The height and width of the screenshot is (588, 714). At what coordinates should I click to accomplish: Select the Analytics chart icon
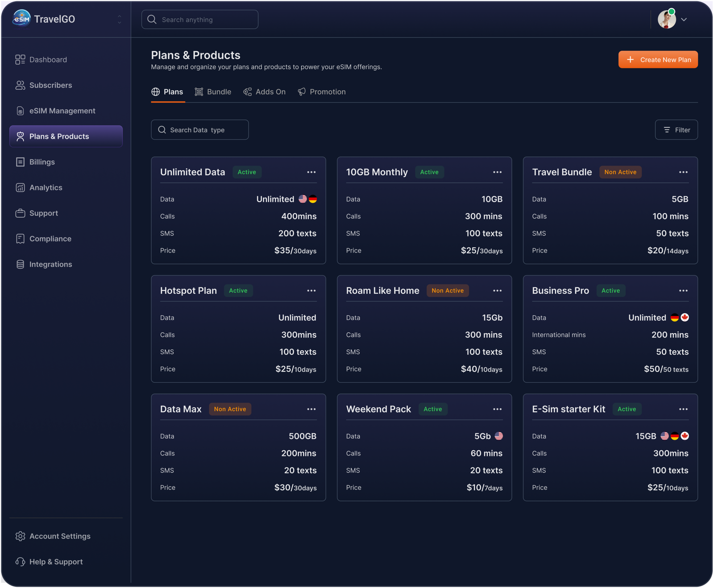point(20,188)
